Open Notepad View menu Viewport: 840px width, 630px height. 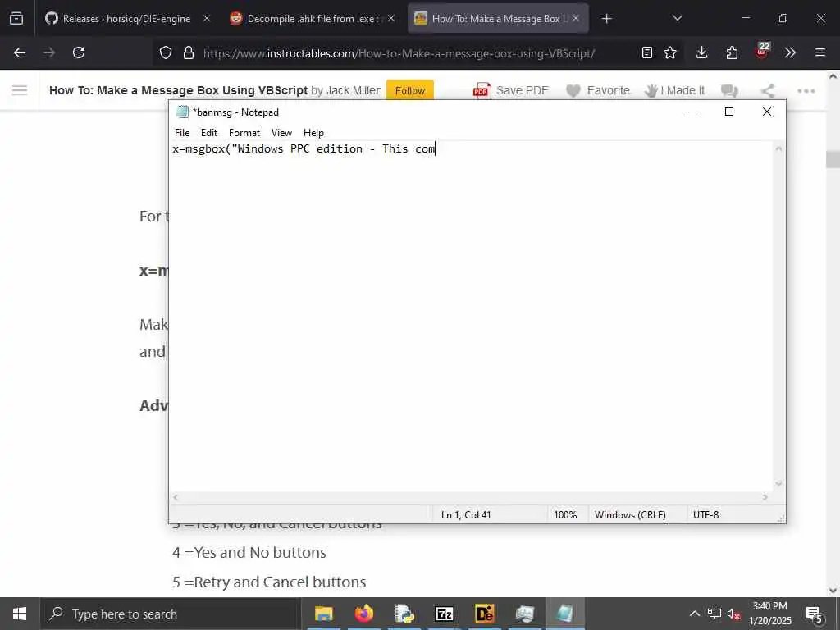pyautogui.click(x=282, y=133)
